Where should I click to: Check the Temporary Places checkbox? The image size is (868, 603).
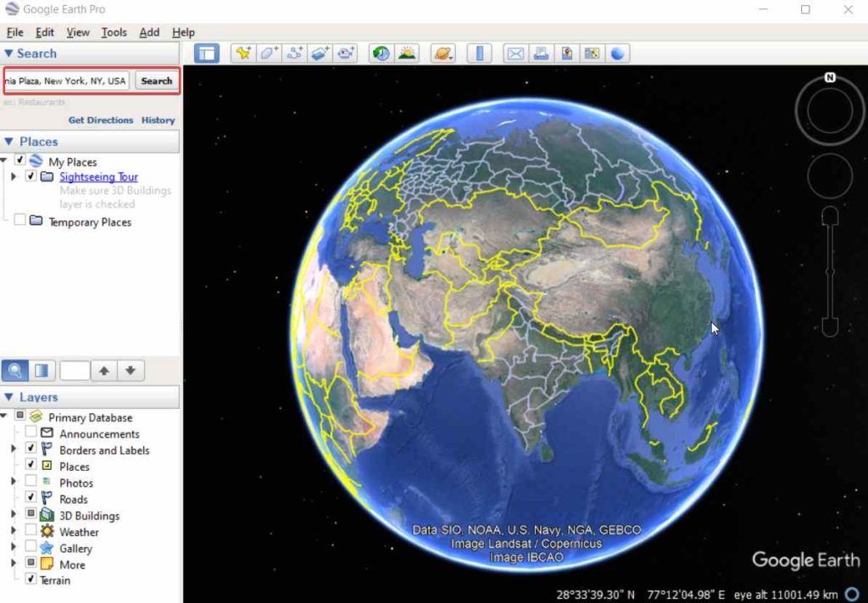click(x=20, y=220)
